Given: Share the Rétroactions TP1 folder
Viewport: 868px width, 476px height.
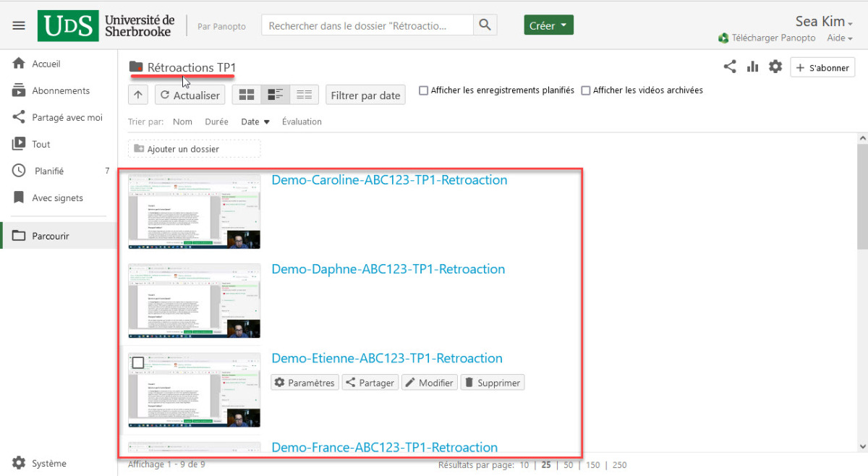Looking at the screenshot, I should pyautogui.click(x=730, y=67).
